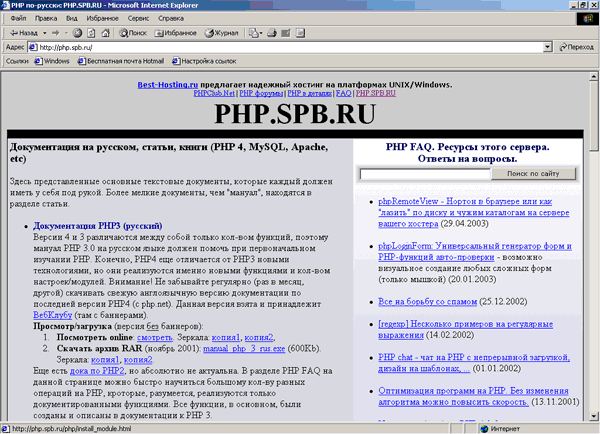Click the Поиск по сайту button
Image resolution: width=600 pixels, height=434 pixels.
(x=533, y=174)
